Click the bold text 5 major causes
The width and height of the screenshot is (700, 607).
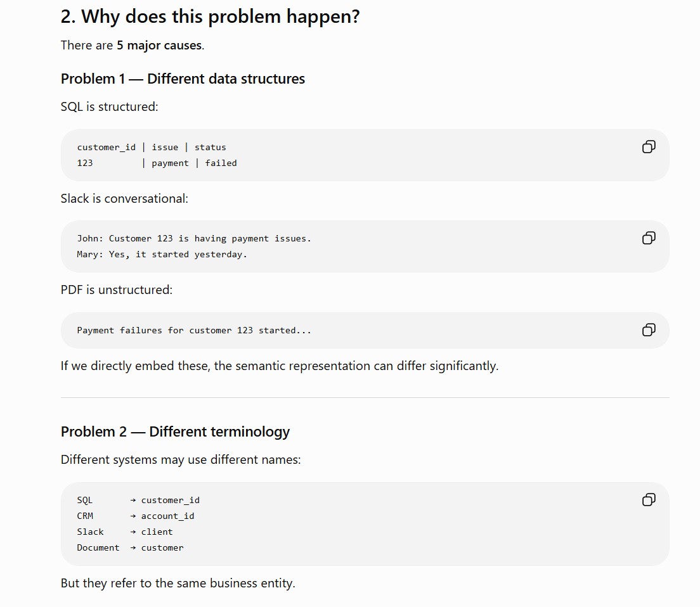click(x=159, y=46)
